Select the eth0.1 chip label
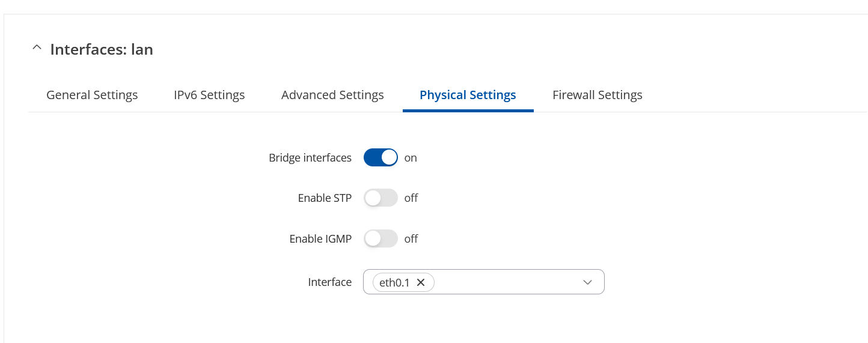868x343 pixels. click(394, 282)
